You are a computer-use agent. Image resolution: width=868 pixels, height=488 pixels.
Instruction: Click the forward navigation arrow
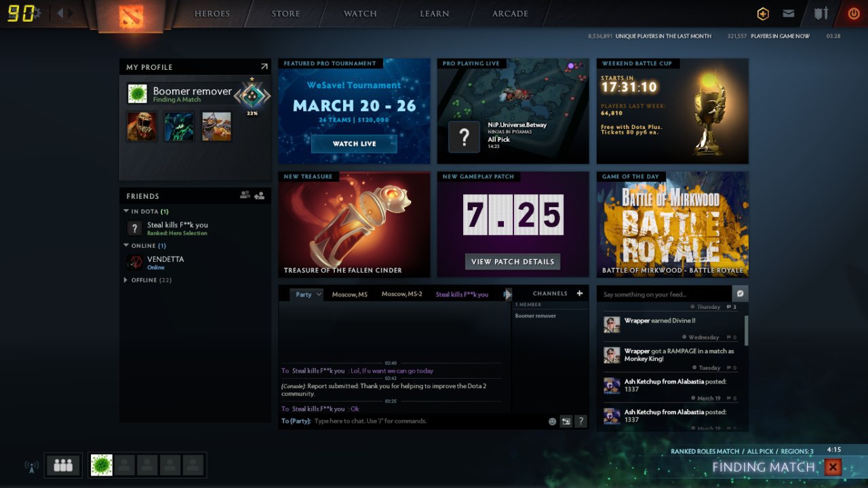tap(71, 13)
